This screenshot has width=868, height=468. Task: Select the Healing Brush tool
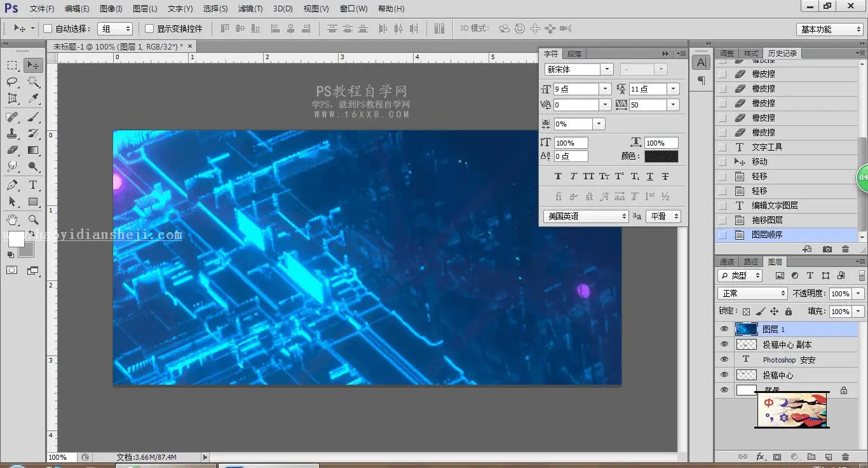click(x=12, y=117)
